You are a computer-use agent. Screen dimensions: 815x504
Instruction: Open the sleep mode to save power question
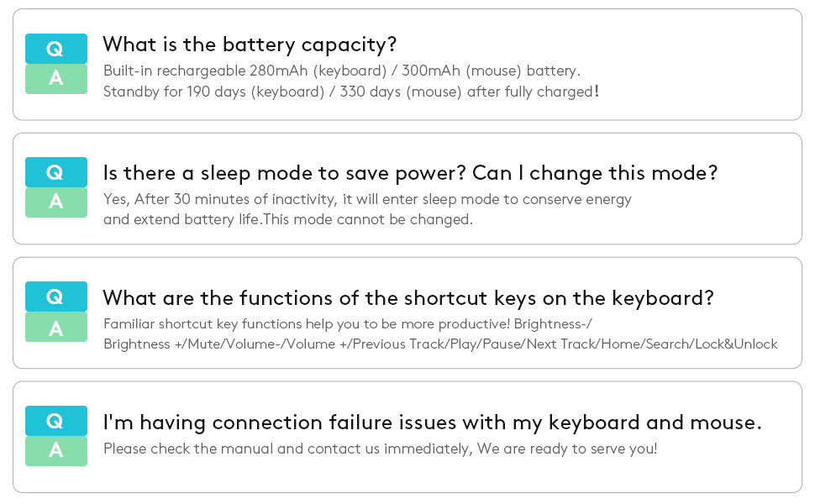pyautogui.click(x=410, y=173)
